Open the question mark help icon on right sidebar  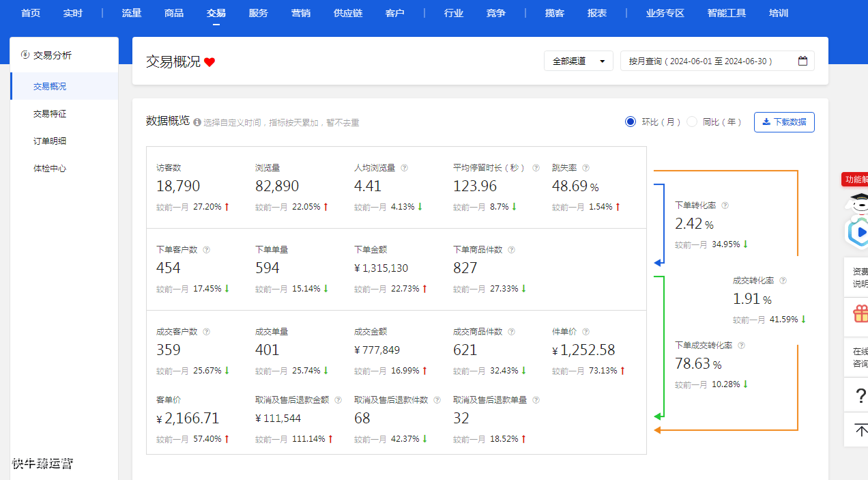pyautogui.click(x=860, y=396)
